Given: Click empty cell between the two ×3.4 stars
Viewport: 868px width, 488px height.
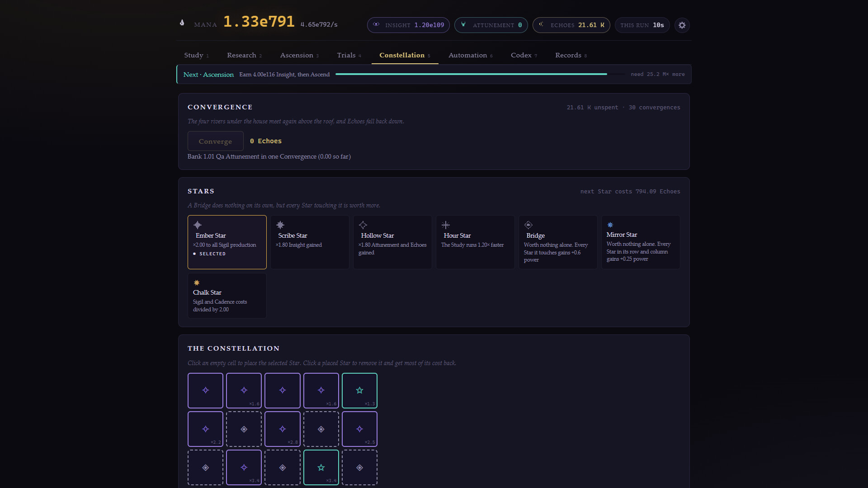Looking at the screenshot, I should (283, 467).
